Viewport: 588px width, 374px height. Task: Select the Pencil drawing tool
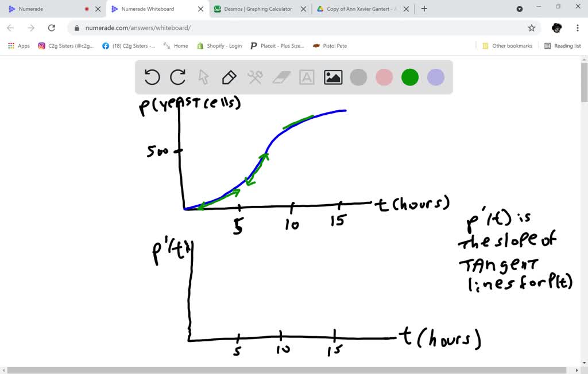click(229, 77)
